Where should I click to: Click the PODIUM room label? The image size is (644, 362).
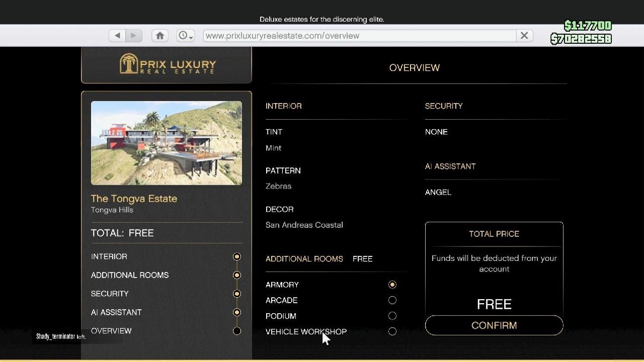pyautogui.click(x=281, y=316)
